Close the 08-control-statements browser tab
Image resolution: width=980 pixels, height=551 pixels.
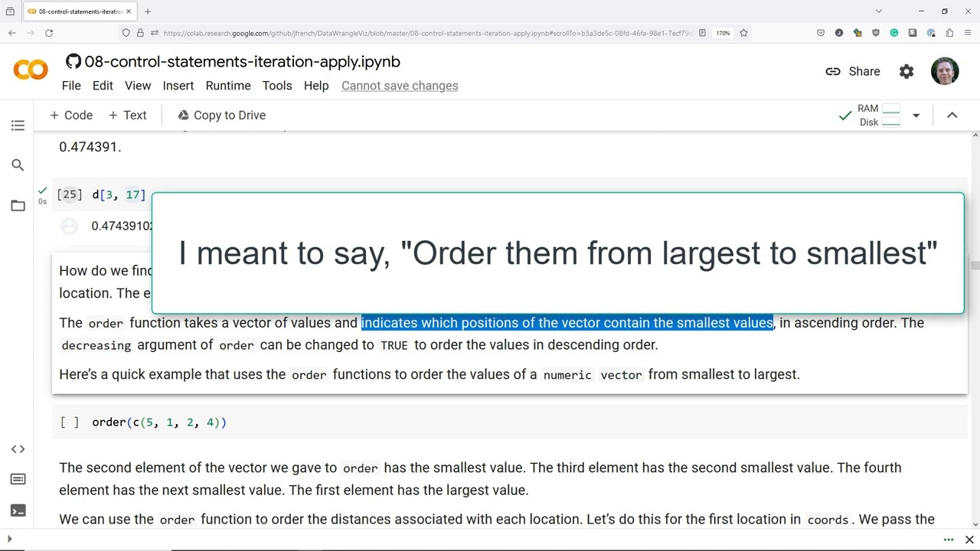click(129, 11)
